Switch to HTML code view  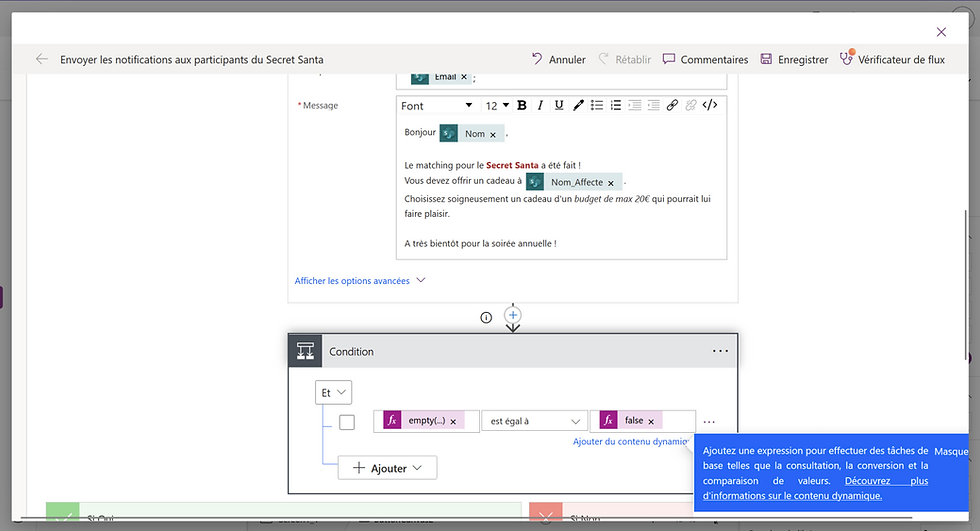(x=710, y=105)
